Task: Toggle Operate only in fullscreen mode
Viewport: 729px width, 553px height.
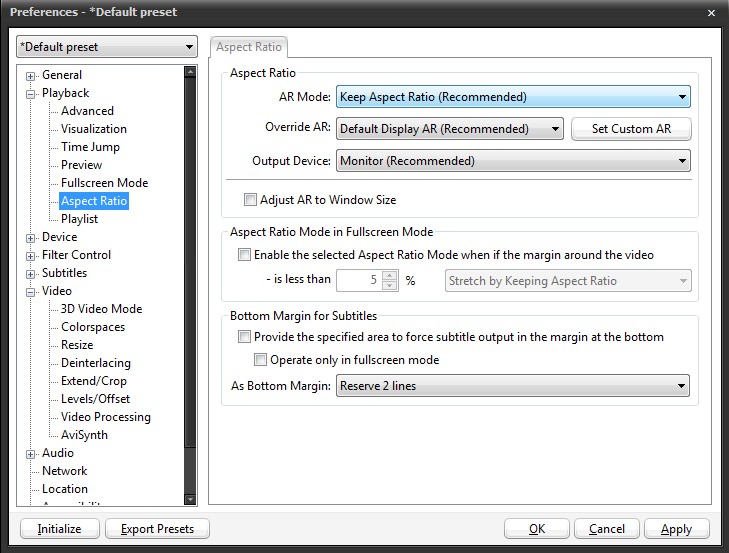Action: [260, 360]
